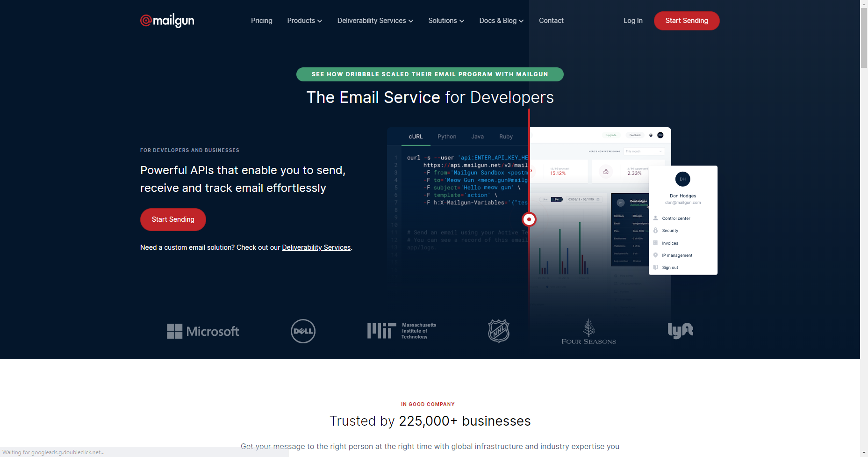Open the Dribbble case study banner
Viewport: 868px width, 457px height.
coord(430,74)
